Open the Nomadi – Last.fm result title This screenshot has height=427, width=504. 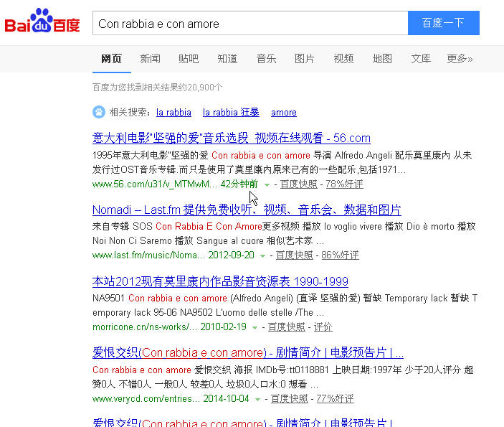pyautogui.click(x=247, y=210)
